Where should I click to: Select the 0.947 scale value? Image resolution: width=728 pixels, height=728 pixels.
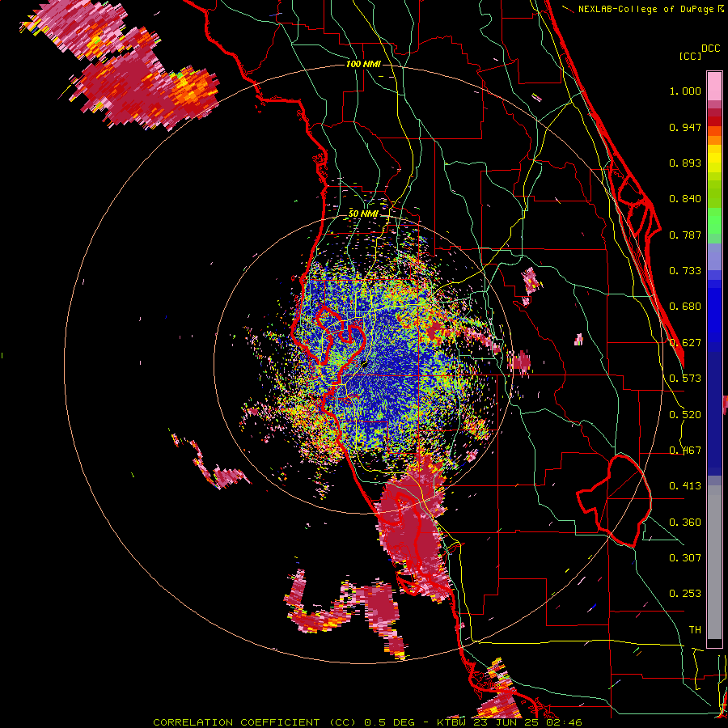[685, 127]
